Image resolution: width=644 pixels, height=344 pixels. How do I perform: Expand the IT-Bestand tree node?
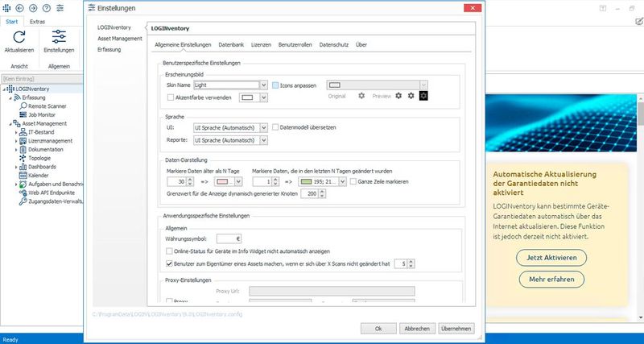tap(16, 132)
